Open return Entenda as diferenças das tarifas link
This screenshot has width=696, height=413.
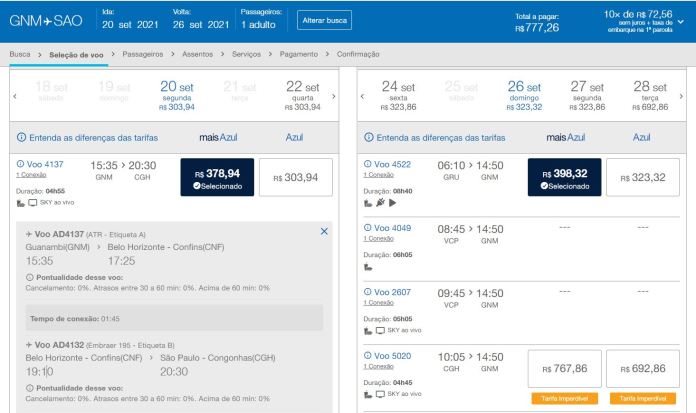pos(441,138)
